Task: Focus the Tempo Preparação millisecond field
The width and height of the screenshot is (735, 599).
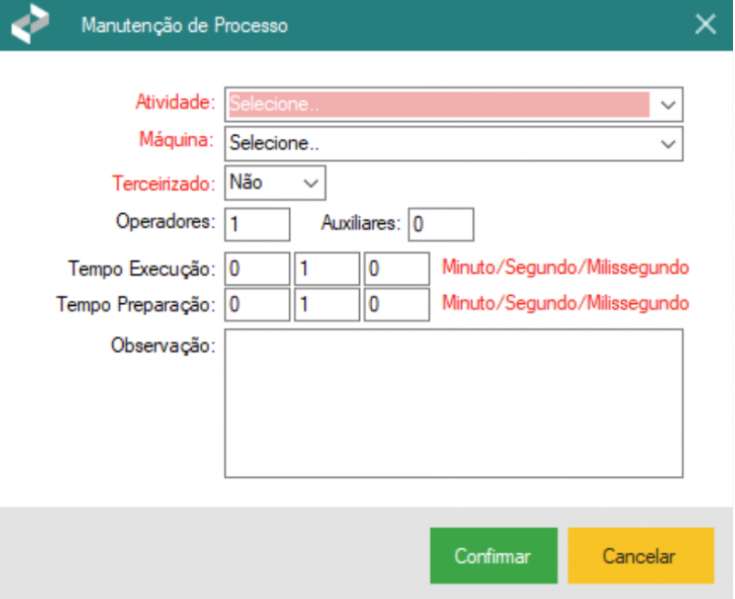Action: 396,304
